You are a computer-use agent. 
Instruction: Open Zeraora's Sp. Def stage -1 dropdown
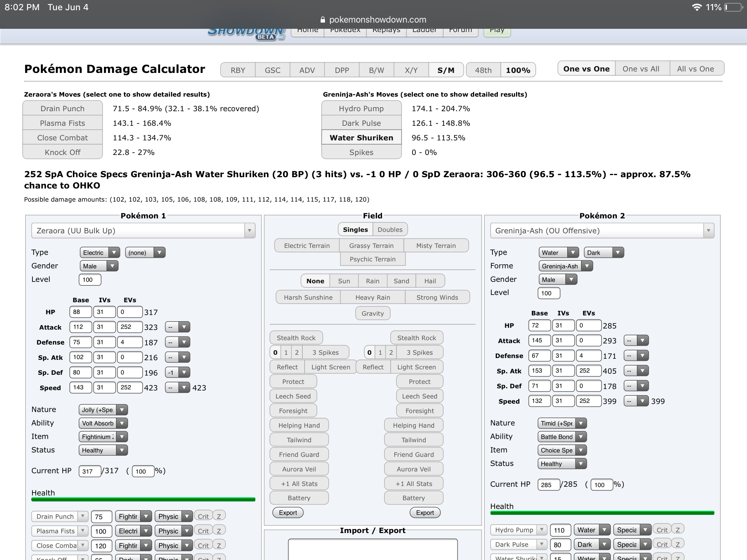tap(177, 372)
